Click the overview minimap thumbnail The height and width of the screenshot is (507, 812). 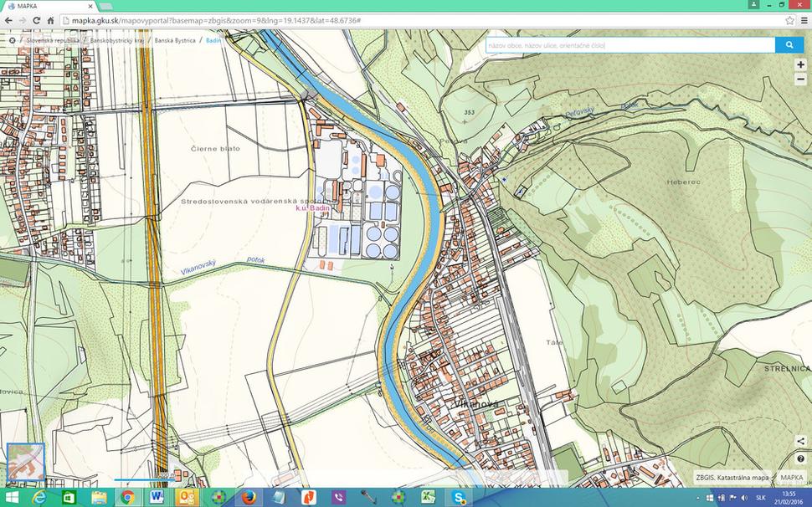click(26, 462)
